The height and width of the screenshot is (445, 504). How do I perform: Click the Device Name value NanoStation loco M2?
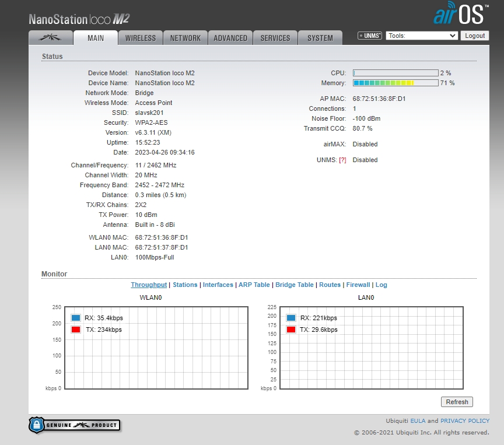click(164, 83)
